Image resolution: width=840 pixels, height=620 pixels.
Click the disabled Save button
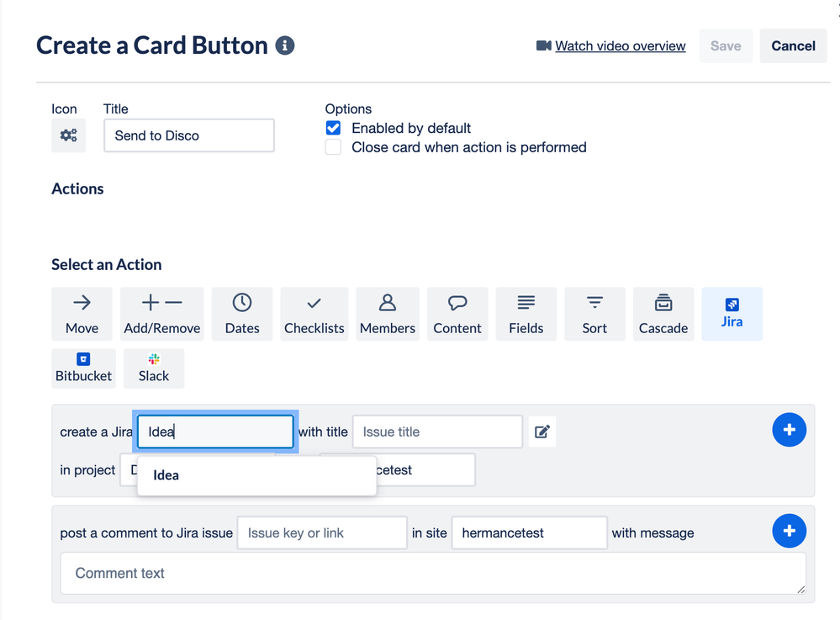point(726,46)
